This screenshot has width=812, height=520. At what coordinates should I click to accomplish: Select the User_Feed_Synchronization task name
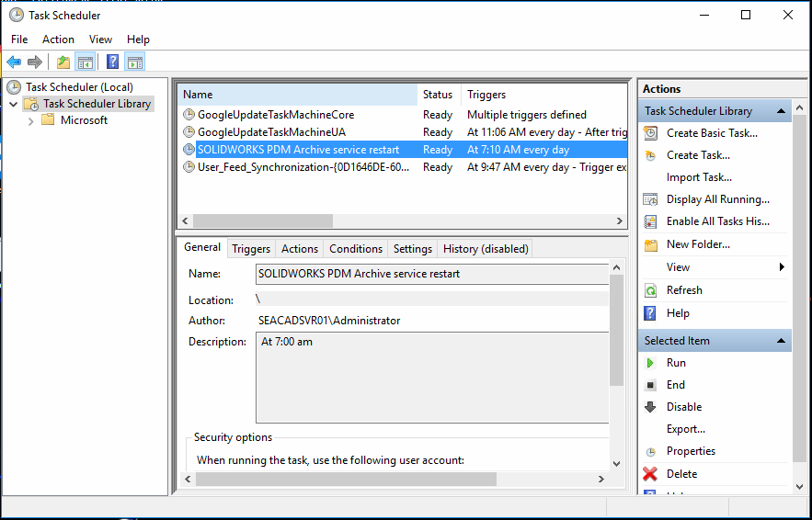pyautogui.click(x=303, y=167)
